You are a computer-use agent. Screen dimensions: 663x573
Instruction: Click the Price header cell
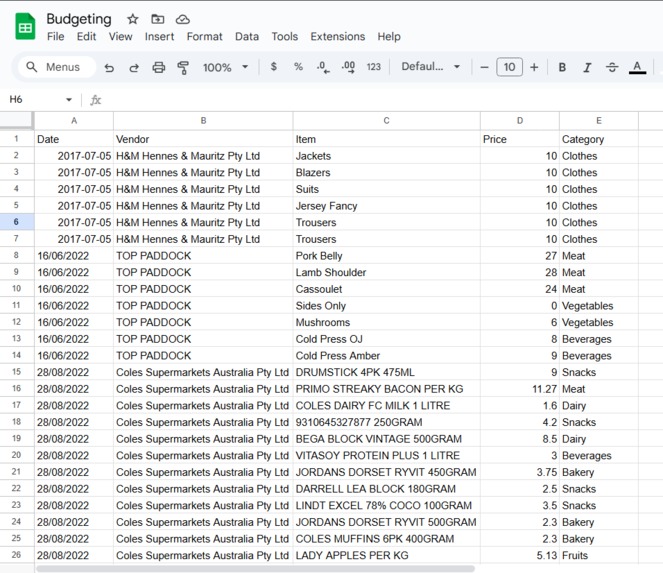520,139
